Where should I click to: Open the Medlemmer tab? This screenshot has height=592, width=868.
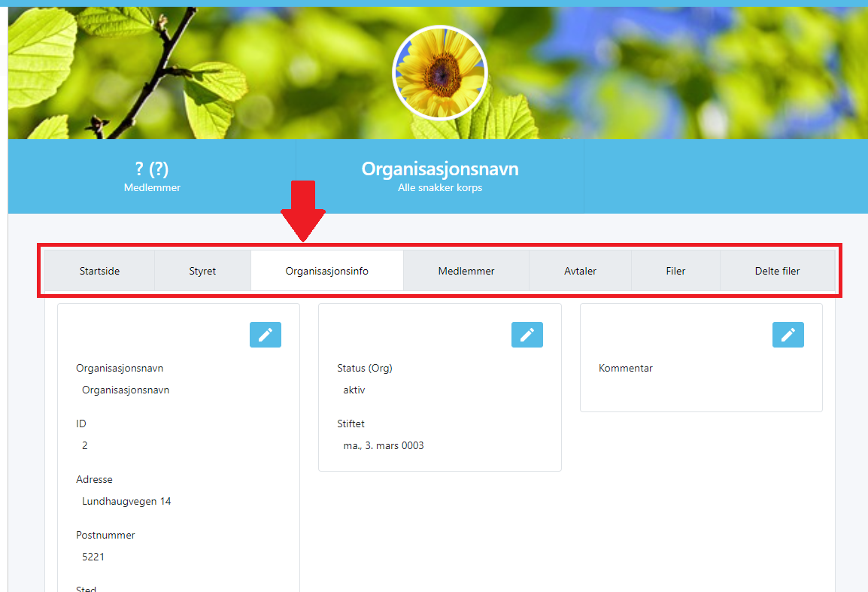(466, 271)
